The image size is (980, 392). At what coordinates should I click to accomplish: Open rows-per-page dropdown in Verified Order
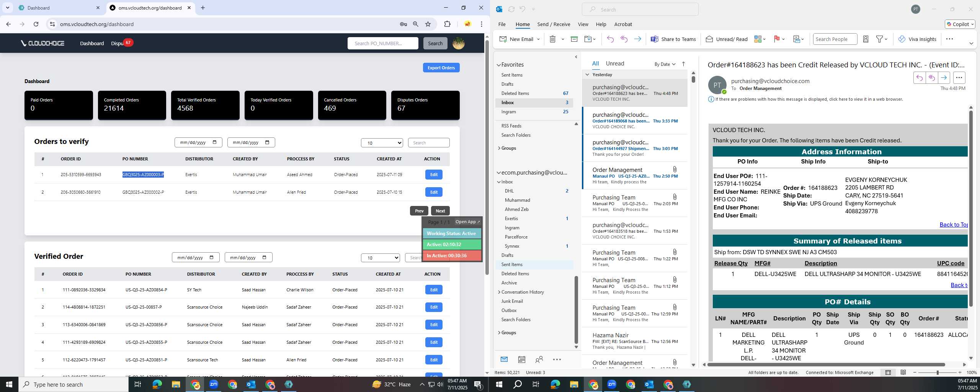(380, 258)
